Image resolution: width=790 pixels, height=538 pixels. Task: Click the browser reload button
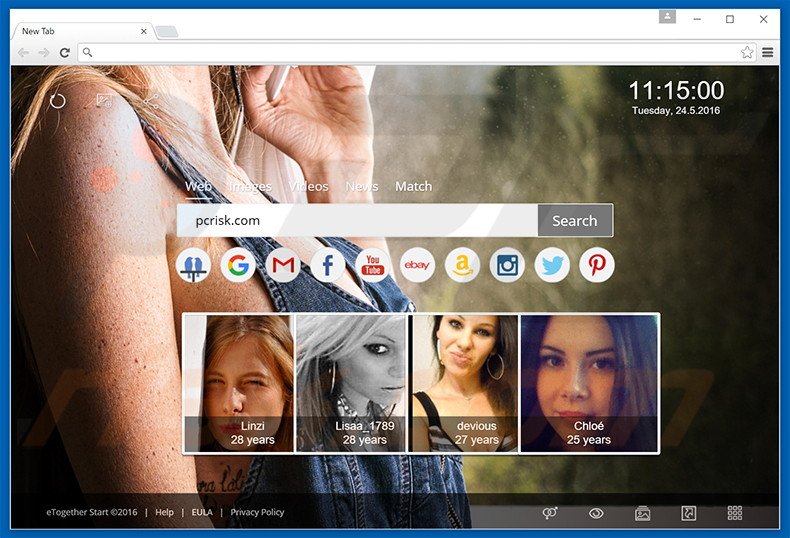pos(64,52)
